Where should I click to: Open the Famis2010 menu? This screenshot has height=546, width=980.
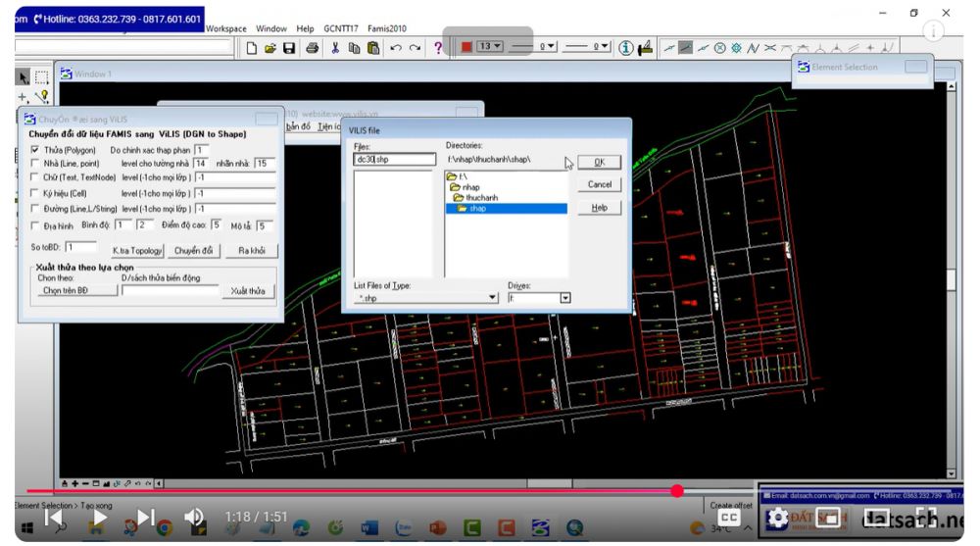[387, 28]
